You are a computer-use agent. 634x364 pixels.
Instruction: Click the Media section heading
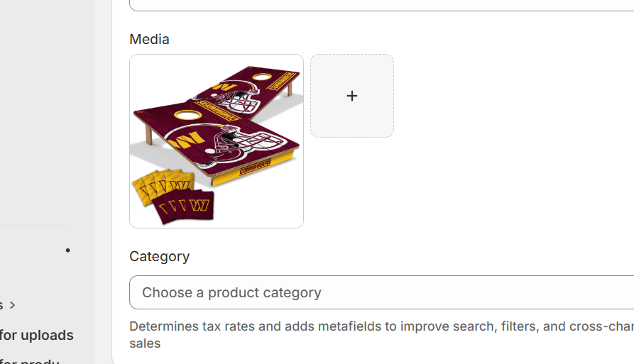[x=149, y=39]
